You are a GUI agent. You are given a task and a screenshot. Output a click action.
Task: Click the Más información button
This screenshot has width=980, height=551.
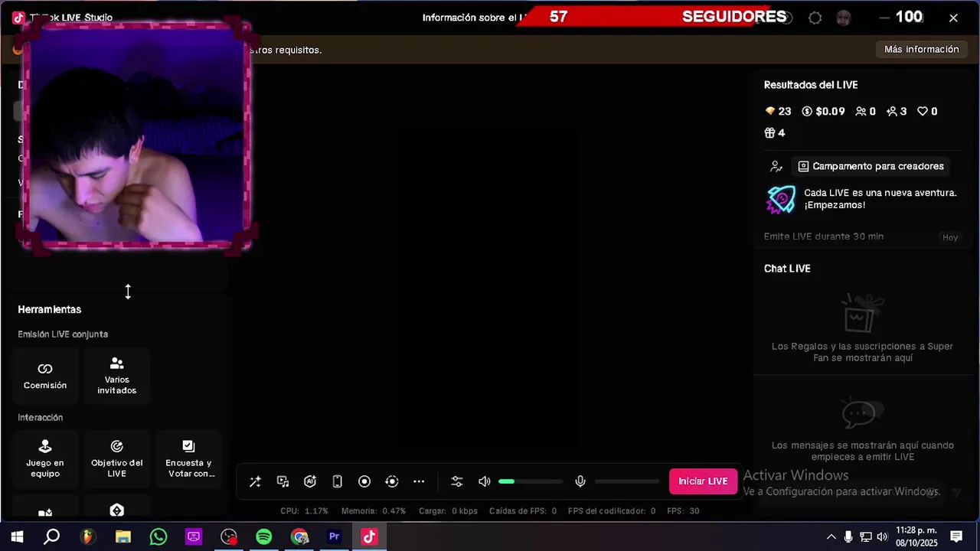922,49
